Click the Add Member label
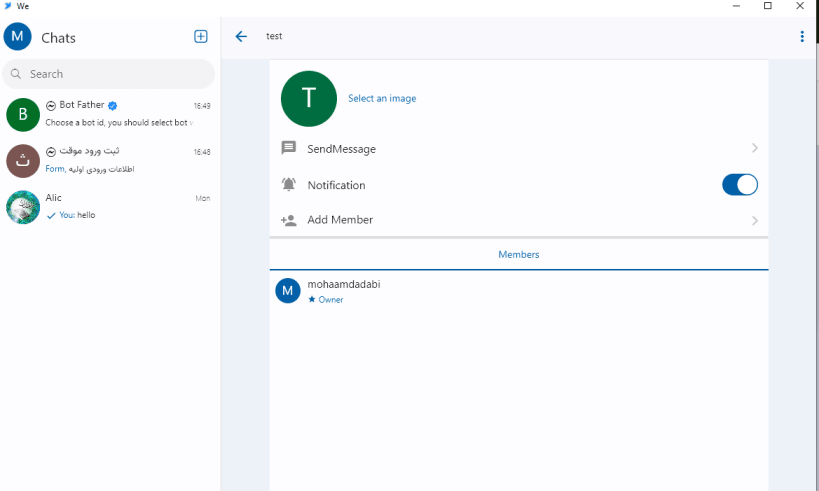 (x=340, y=220)
